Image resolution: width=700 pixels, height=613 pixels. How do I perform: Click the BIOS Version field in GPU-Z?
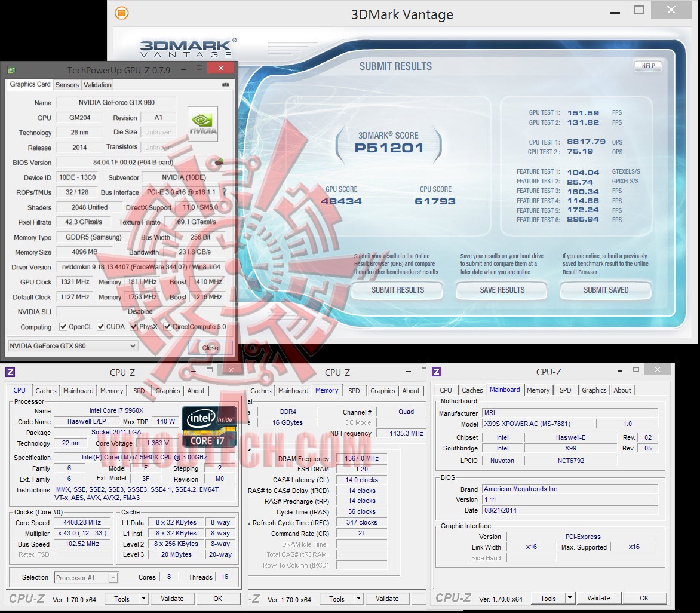(x=133, y=163)
